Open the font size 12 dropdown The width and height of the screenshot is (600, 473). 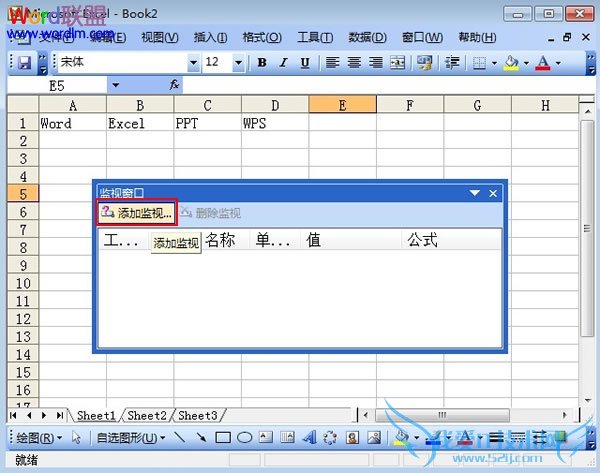238,62
